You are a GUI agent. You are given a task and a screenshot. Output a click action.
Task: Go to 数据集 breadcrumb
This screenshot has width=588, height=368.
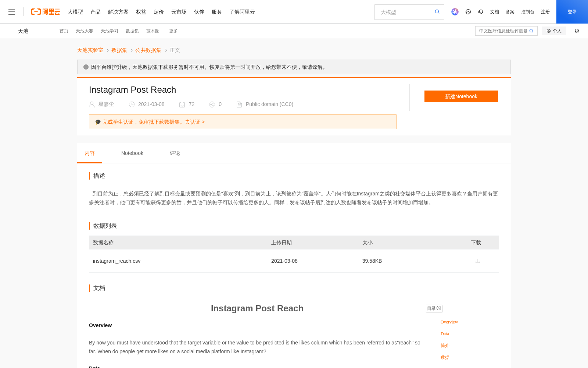(x=119, y=50)
